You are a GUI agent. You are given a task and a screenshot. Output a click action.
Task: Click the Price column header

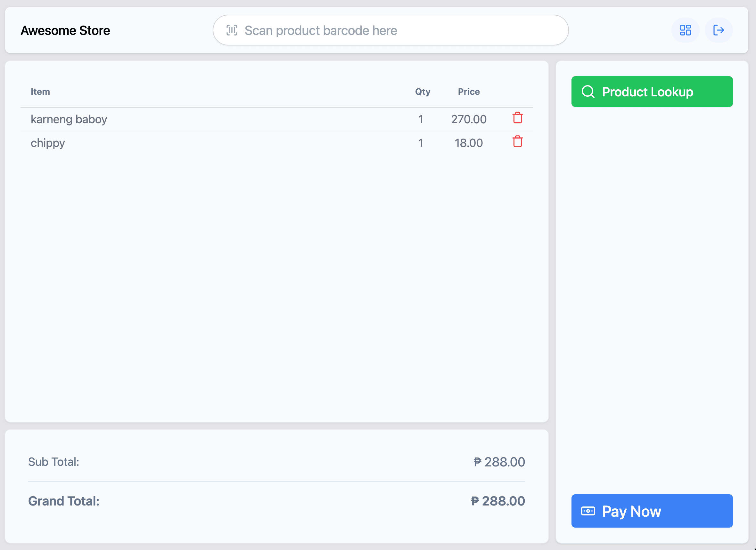tap(468, 92)
